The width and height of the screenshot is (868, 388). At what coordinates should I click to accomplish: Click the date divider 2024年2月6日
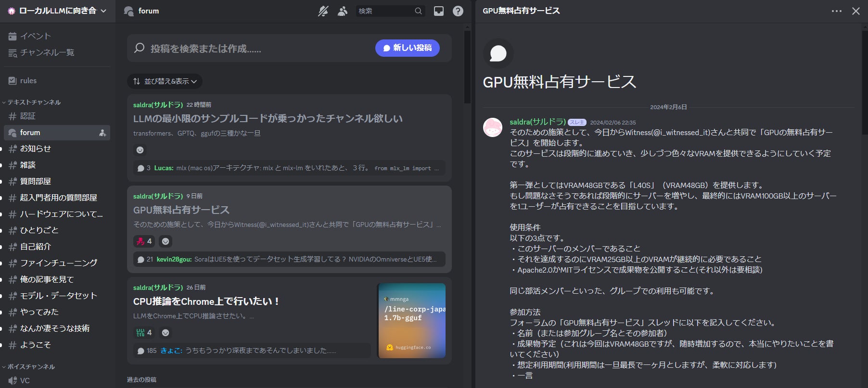[x=668, y=107]
